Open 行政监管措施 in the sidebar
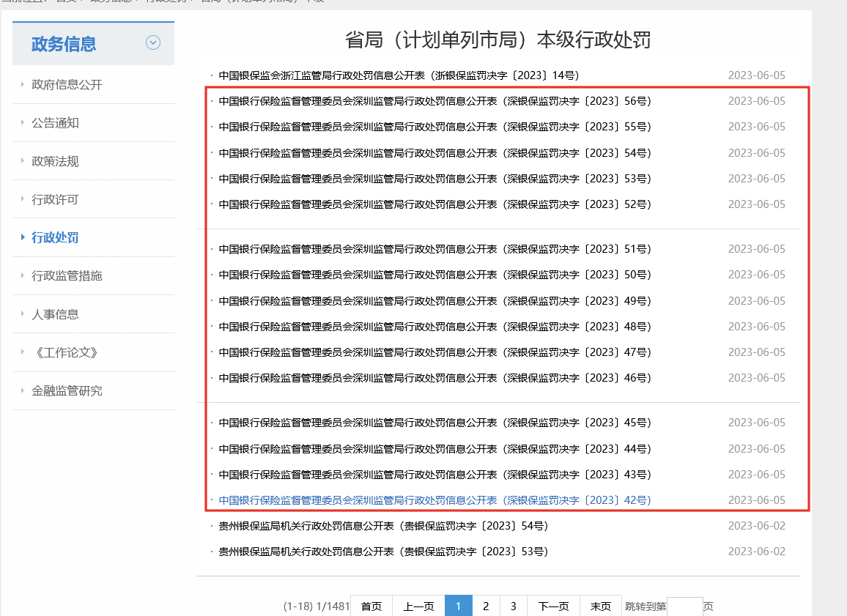The image size is (847, 616). click(x=67, y=276)
